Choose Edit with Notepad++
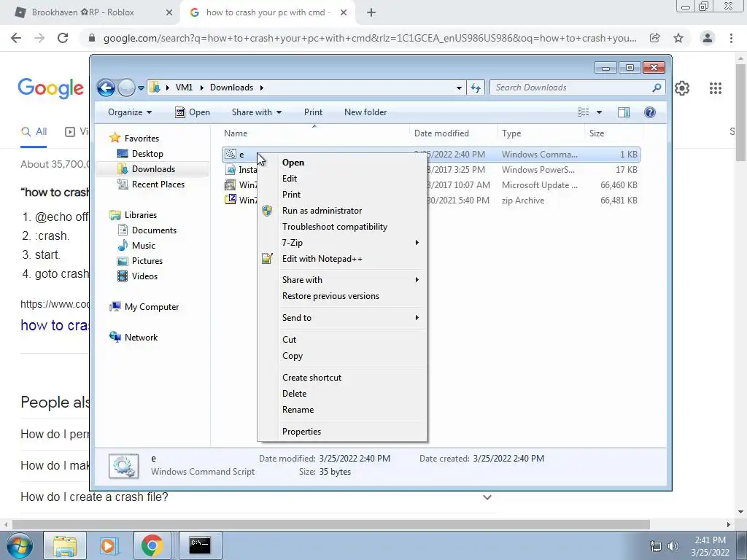 (x=342, y=259)
